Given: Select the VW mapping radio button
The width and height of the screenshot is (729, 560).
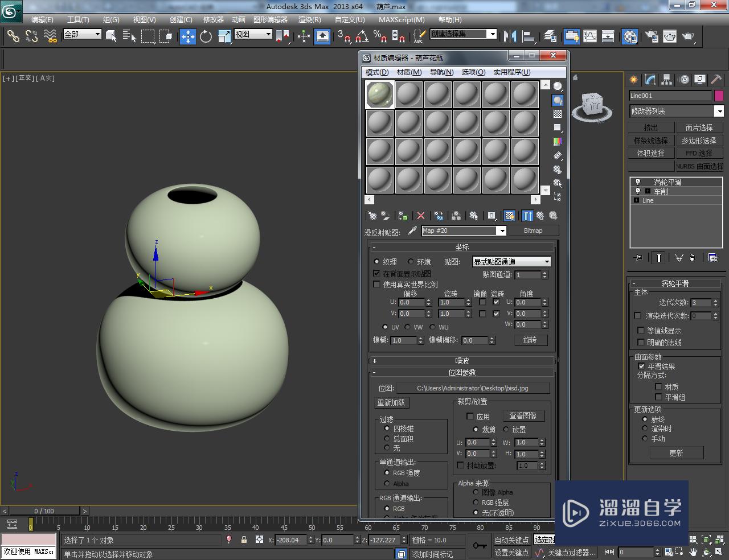Looking at the screenshot, I should (408, 327).
